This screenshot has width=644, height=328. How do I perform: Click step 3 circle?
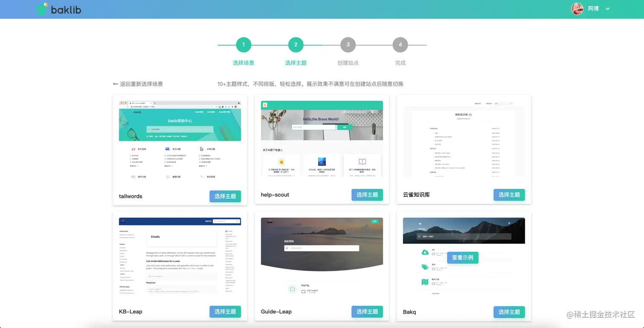coord(348,45)
